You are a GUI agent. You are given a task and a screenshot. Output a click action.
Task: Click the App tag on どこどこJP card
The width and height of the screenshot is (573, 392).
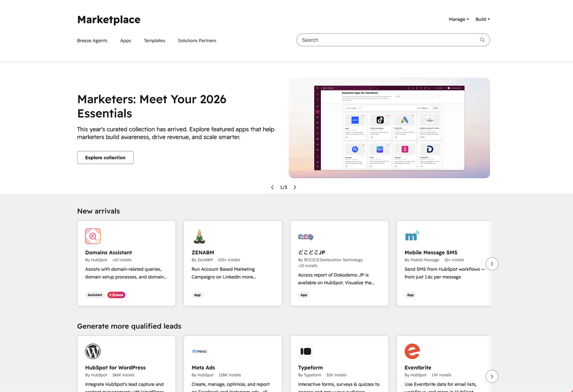coord(304,295)
